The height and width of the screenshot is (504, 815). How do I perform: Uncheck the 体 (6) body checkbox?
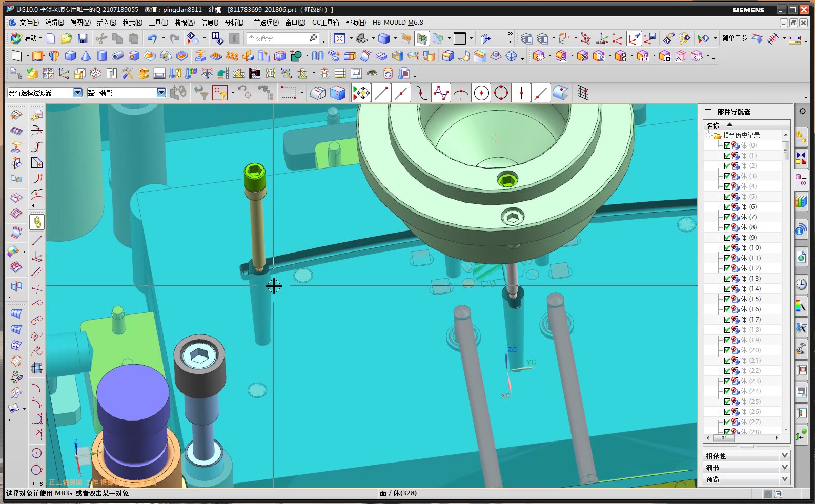(x=727, y=207)
